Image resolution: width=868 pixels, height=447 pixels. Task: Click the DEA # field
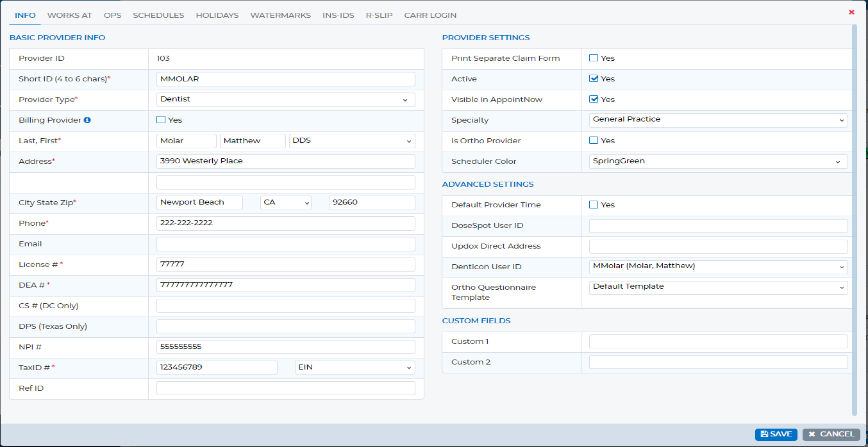pyautogui.click(x=286, y=285)
